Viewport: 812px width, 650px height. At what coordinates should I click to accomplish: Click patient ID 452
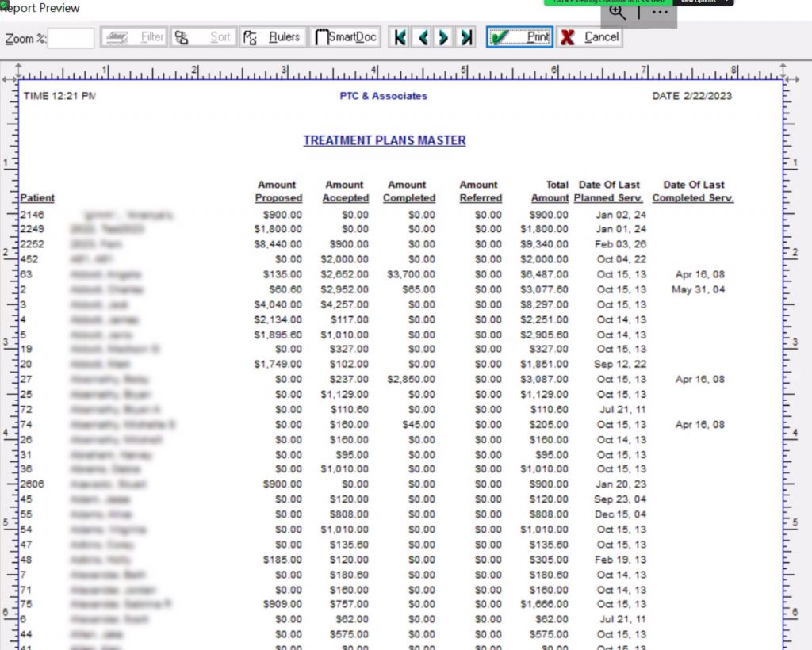(29, 259)
